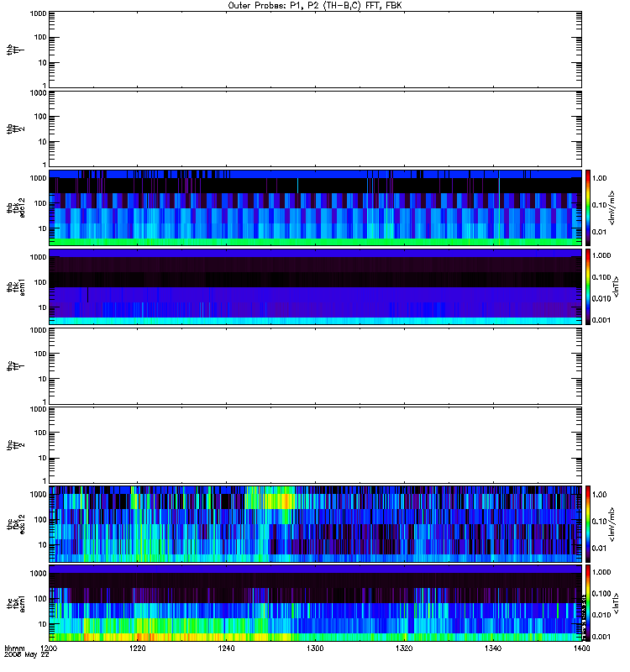Click '1.00' on the thb edc12 color scale
This screenshot has width=630, height=672.
pyautogui.click(x=599, y=178)
